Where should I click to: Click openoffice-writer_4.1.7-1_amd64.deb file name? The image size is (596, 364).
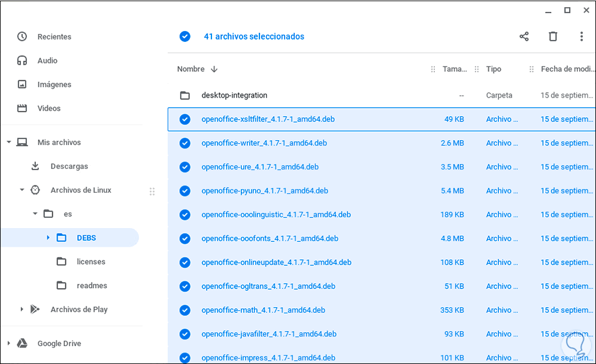(264, 143)
